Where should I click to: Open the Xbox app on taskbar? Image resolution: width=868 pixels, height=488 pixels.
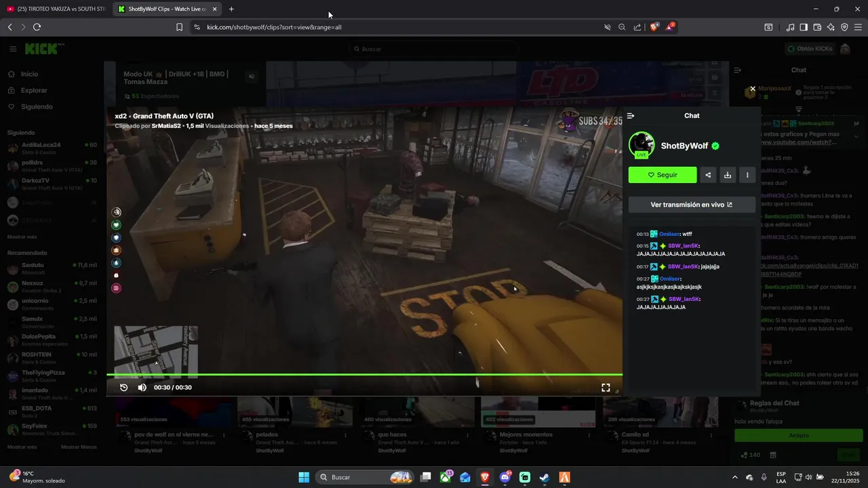(x=446, y=477)
